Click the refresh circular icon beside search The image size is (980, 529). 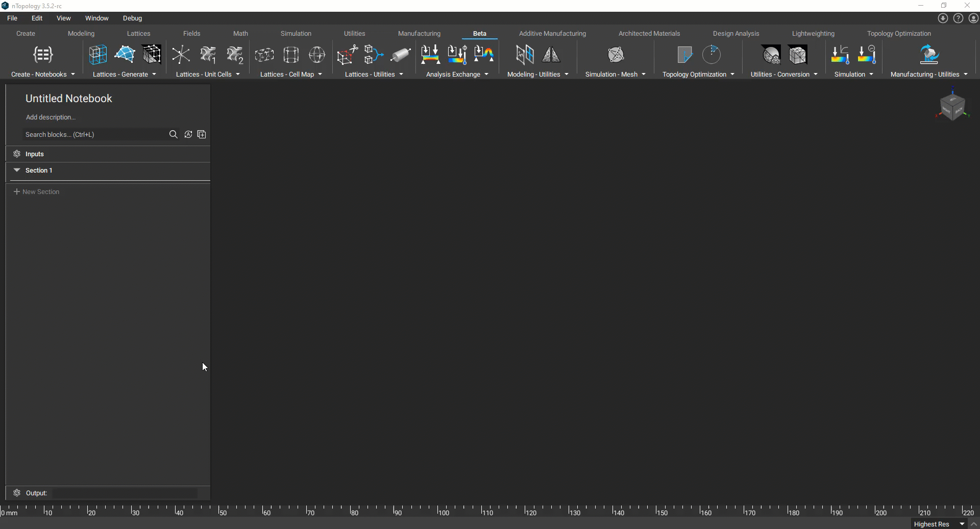(188, 134)
